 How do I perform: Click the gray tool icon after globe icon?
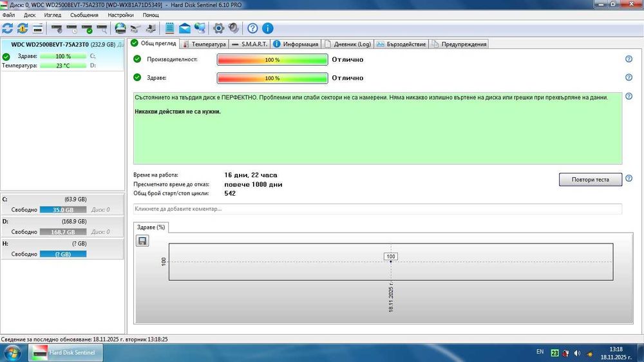pyautogui.click(x=135, y=28)
